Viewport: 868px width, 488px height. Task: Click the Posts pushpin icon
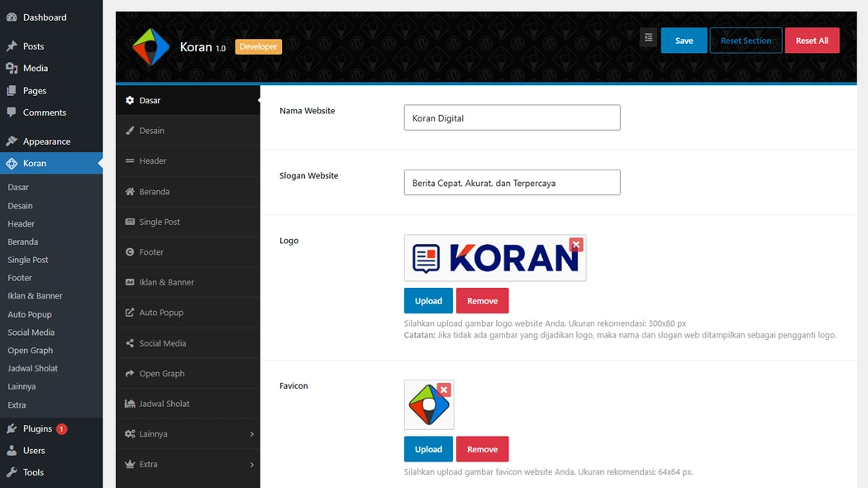click(12, 46)
